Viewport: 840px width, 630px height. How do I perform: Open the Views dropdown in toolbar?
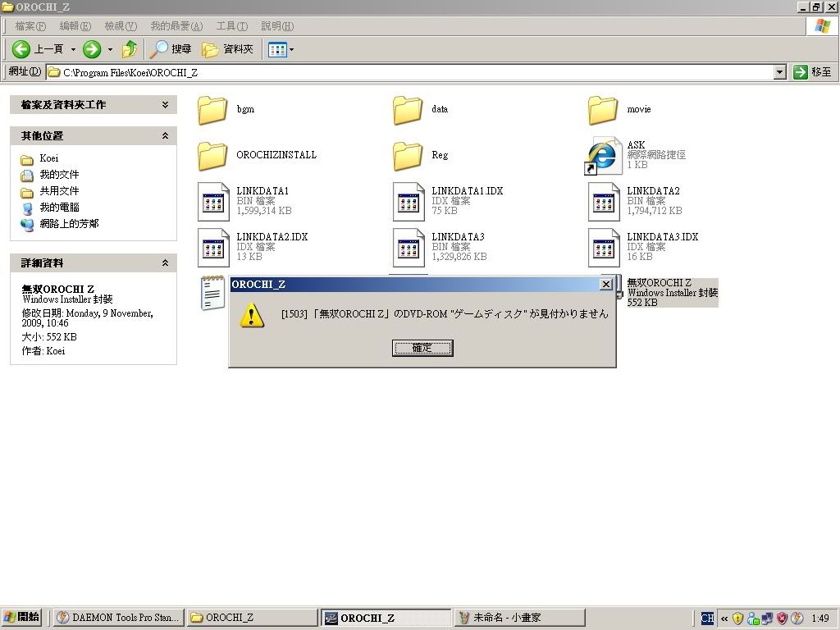click(281, 49)
